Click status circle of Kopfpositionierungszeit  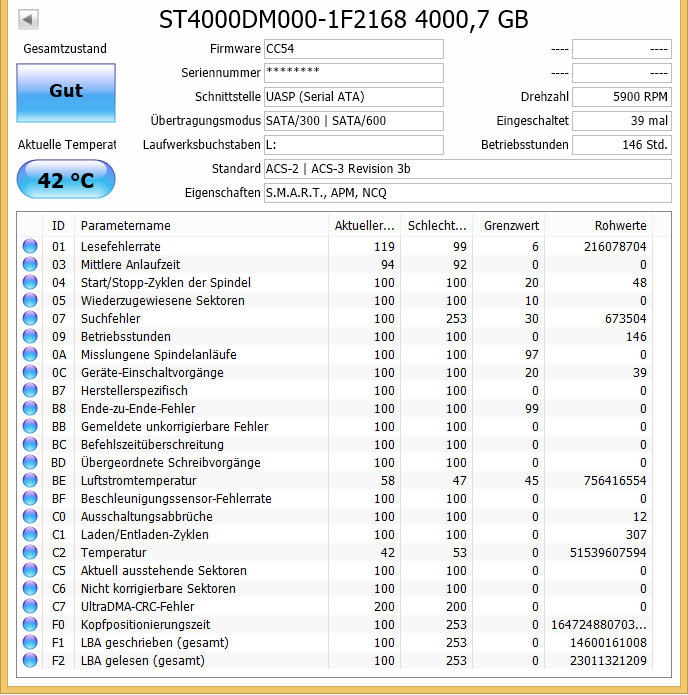(x=30, y=624)
